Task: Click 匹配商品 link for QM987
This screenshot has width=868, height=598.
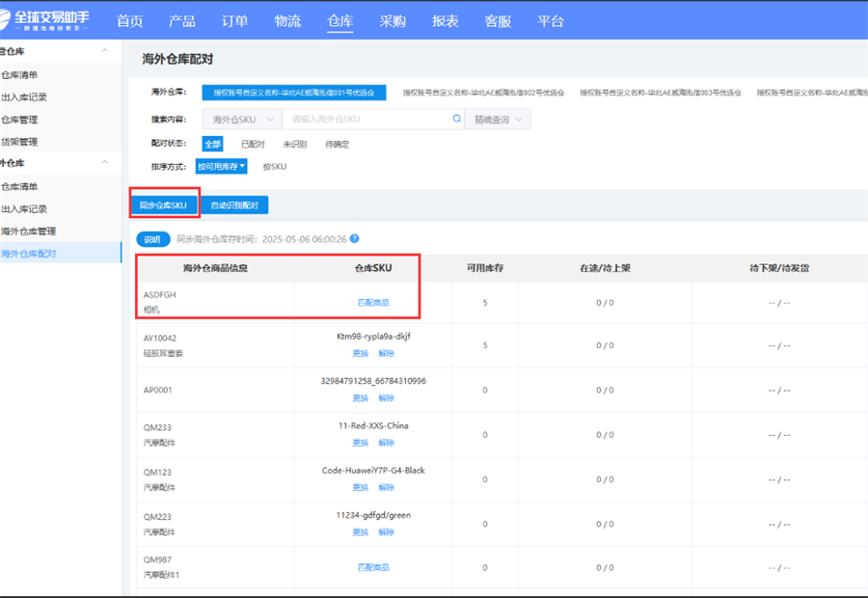Action: (373, 567)
